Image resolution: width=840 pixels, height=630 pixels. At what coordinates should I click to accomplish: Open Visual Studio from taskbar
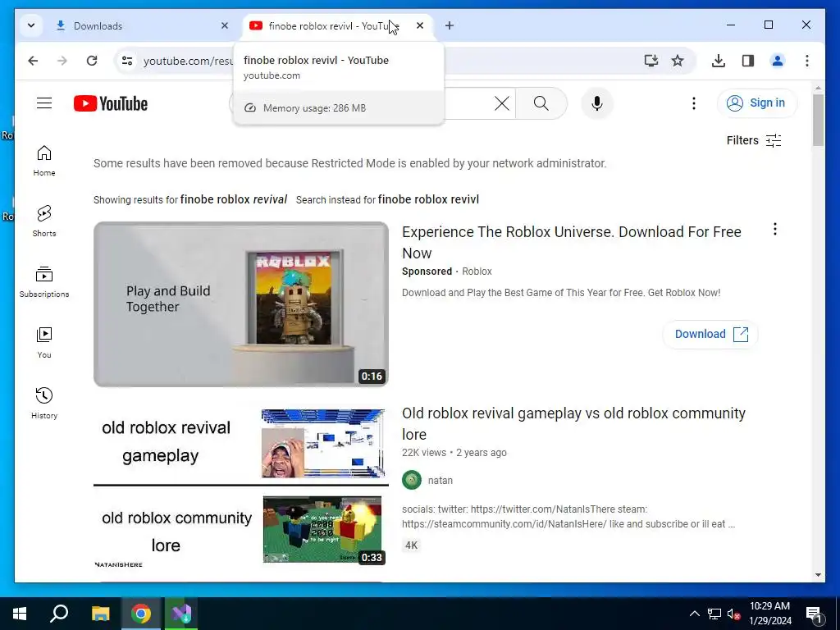181,614
